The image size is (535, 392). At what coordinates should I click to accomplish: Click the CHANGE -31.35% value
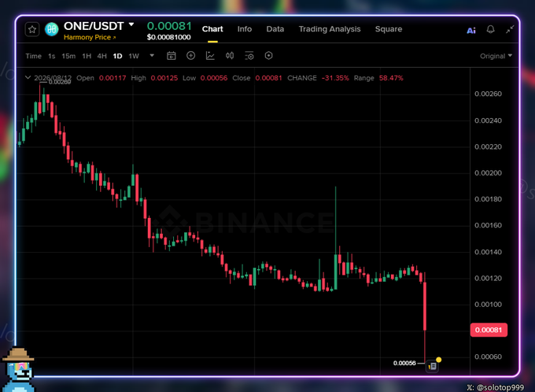point(335,78)
